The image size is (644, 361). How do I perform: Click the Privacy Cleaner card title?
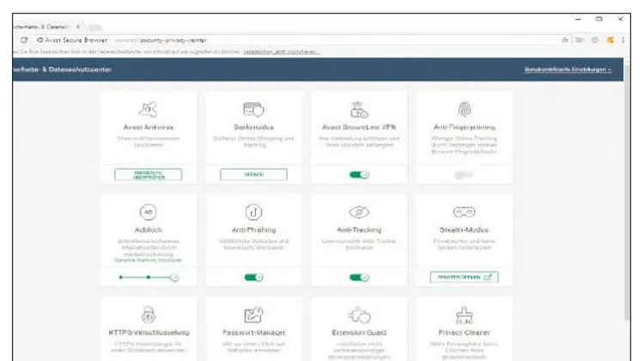464,333
